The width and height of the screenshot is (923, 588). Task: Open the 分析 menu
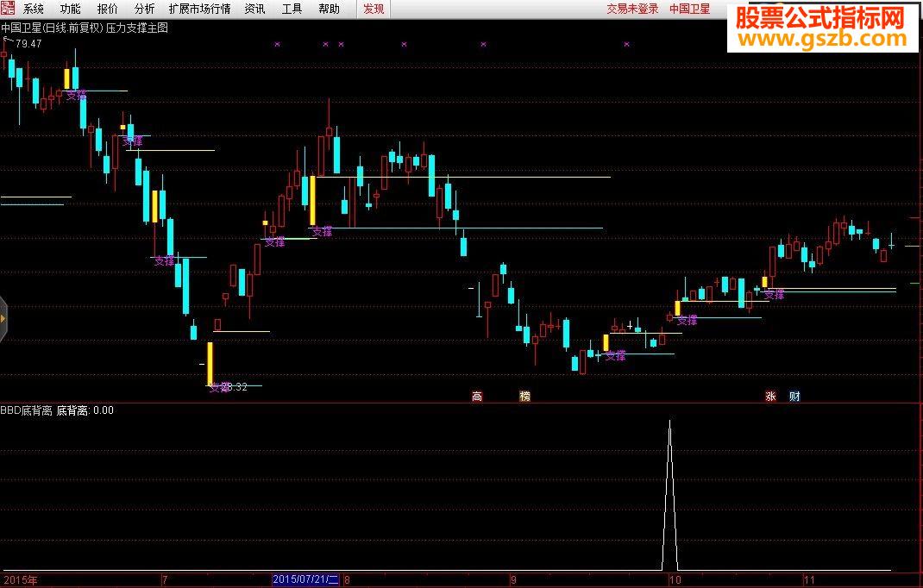pyautogui.click(x=145, y=9)
